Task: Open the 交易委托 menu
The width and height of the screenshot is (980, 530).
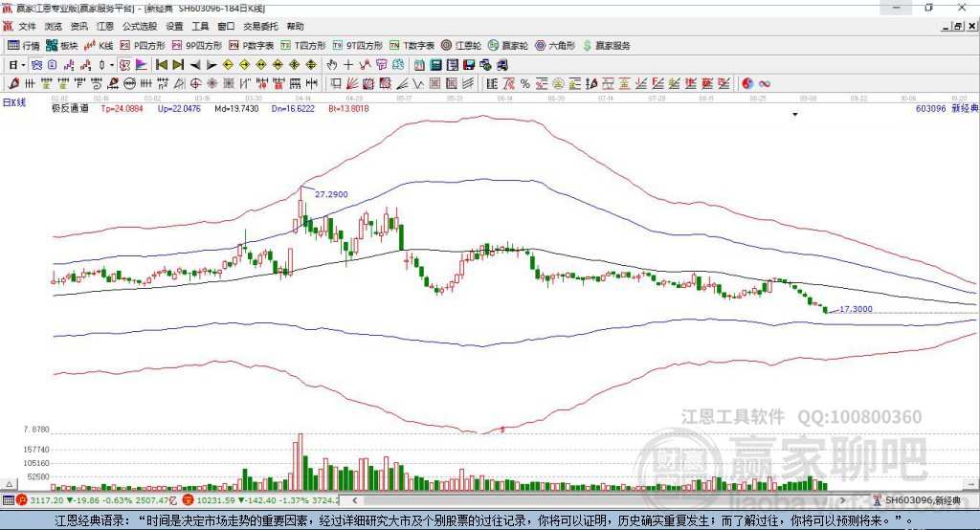Action: (x=260, y=26)
